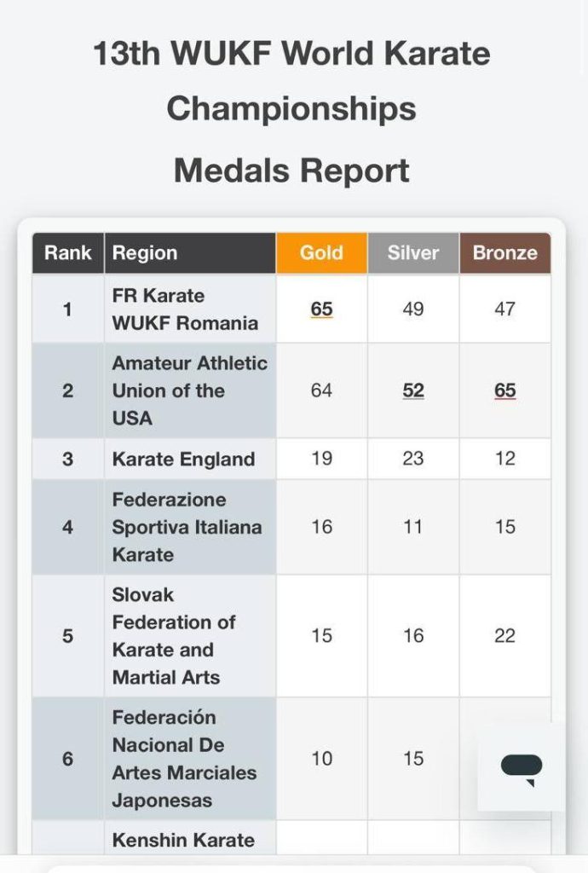Select Amateur Athletic Union of the USA
The height and width of the screenshot is (873, 588).
click(190, 390)
